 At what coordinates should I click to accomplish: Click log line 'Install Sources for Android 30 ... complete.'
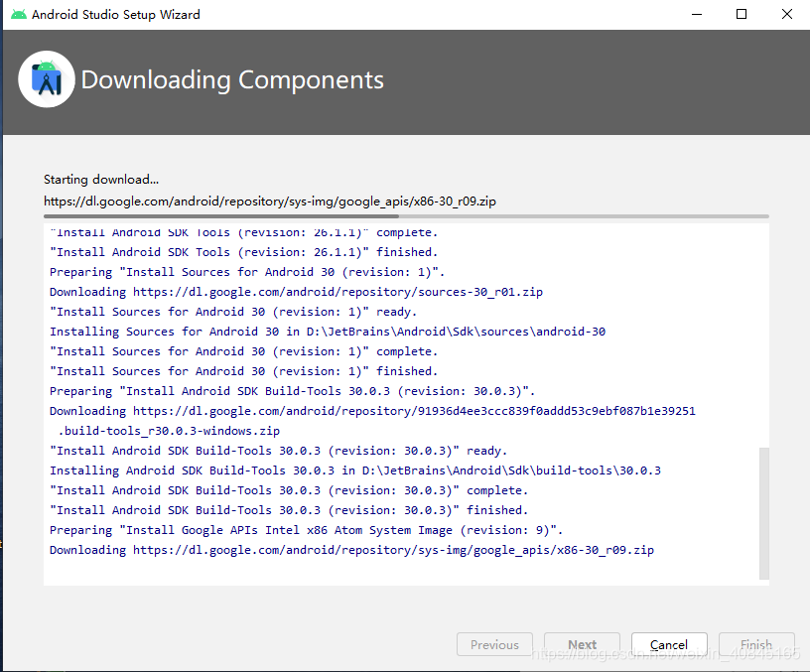click(243, 351)
